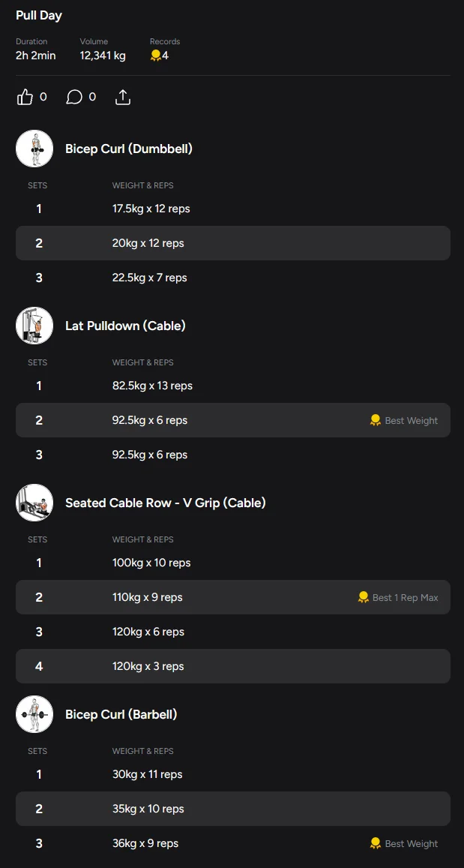Tap the share upload icon
The height and width of the screenshot is (868, 464).
coord(123,98)
